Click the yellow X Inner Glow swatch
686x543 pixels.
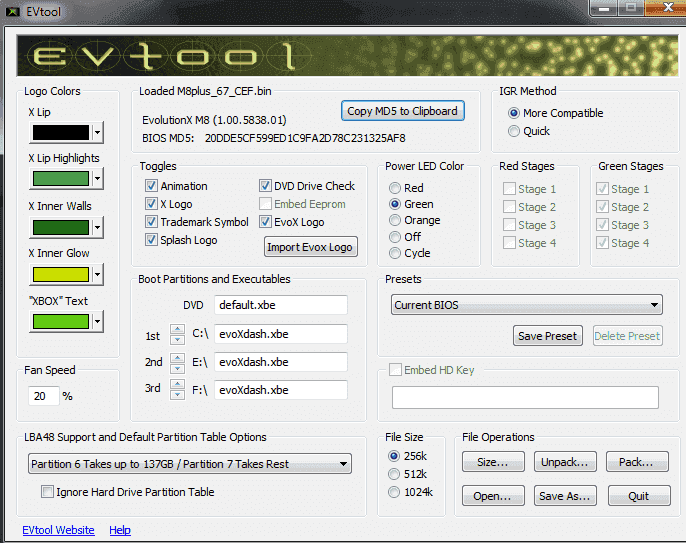61,274
